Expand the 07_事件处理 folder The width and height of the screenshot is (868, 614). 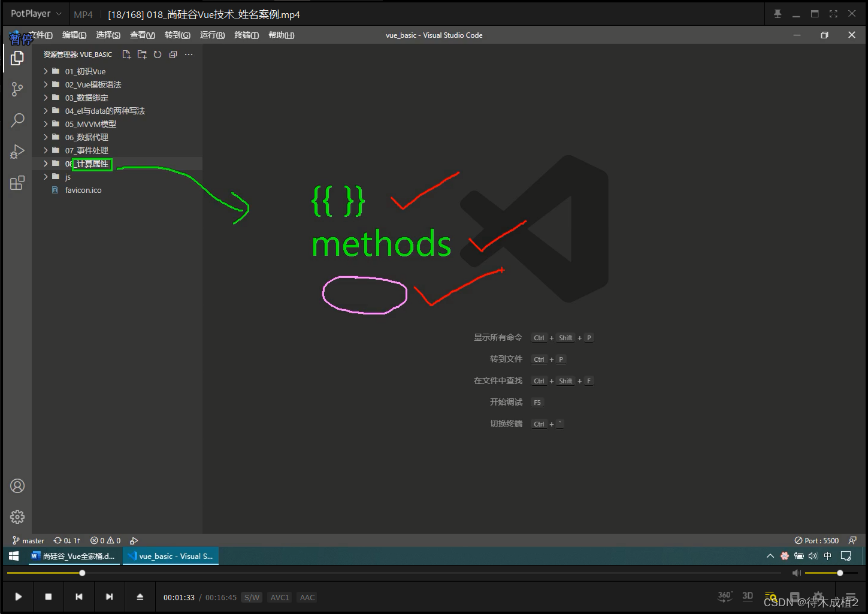coord(117,150)
